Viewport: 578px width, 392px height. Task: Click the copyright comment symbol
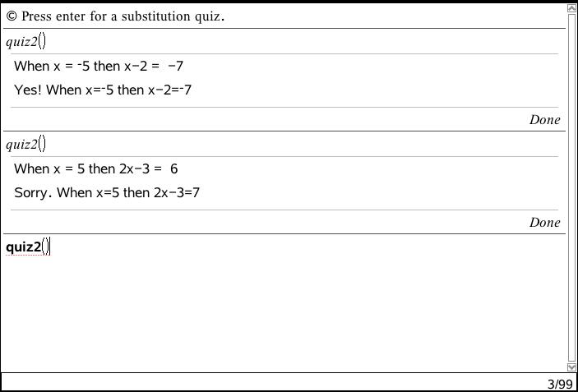tap(12, 16)
